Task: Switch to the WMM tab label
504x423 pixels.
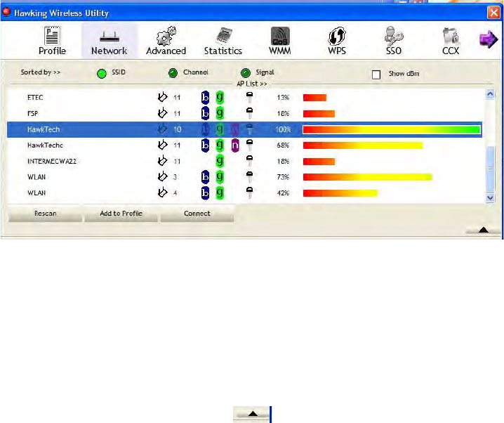Action: [280, 51]
